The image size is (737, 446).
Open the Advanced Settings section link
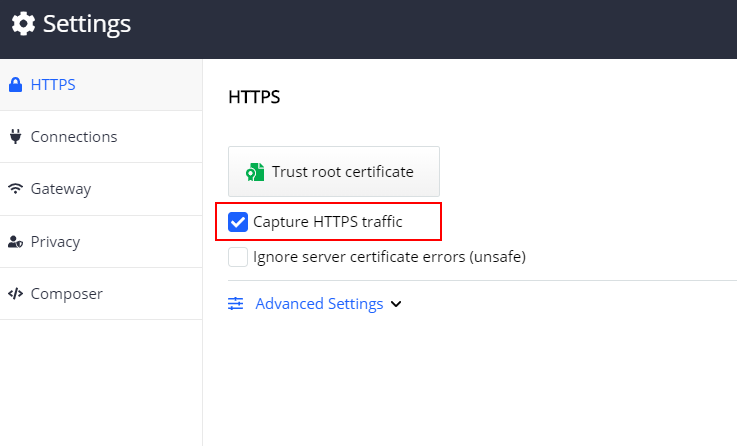pyautogui.click(x=319, y=304)
